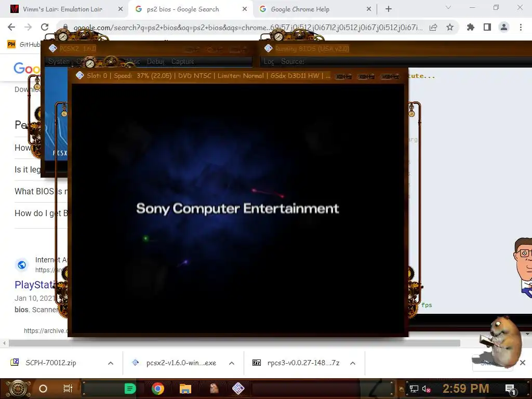
Task: Bookmark this tab with the star
Action: click(450, 27)
